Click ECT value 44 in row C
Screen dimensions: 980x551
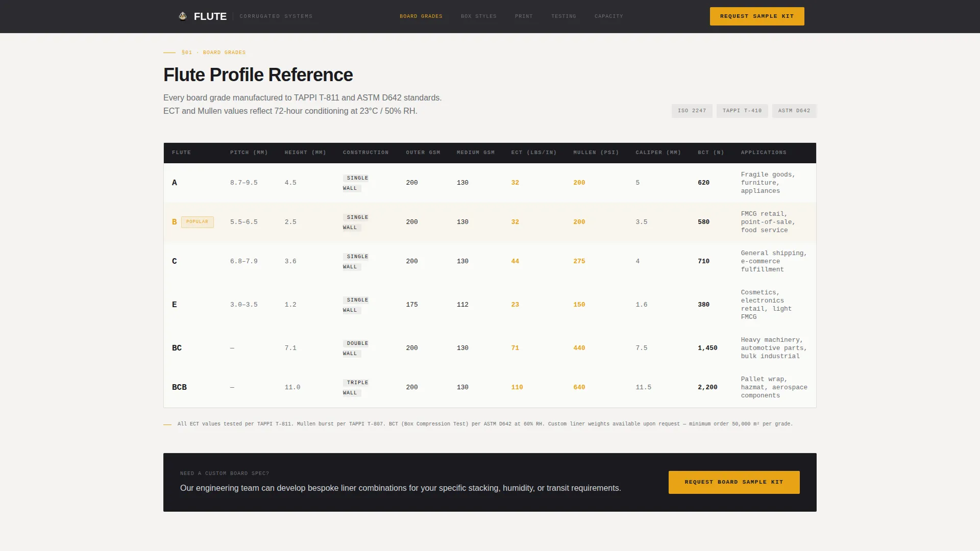515,261
